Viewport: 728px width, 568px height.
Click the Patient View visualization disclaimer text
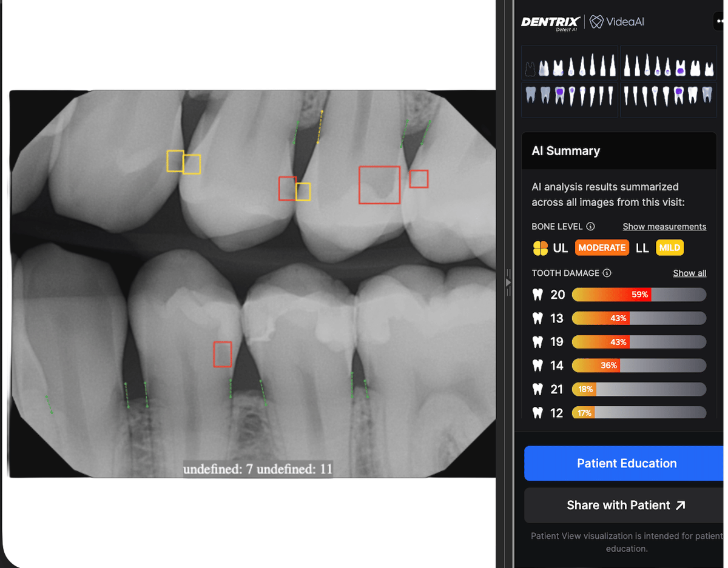pyautogui.click(x=627, y=542)
